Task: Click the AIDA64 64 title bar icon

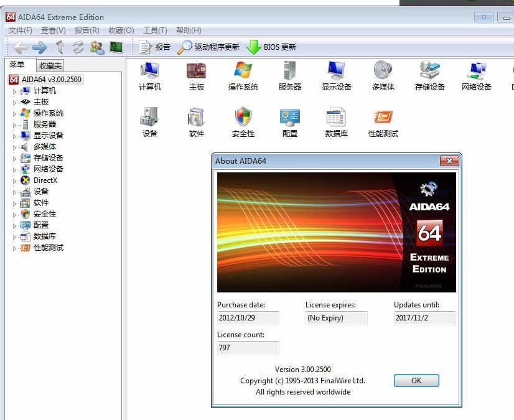Action: point(11,17)
